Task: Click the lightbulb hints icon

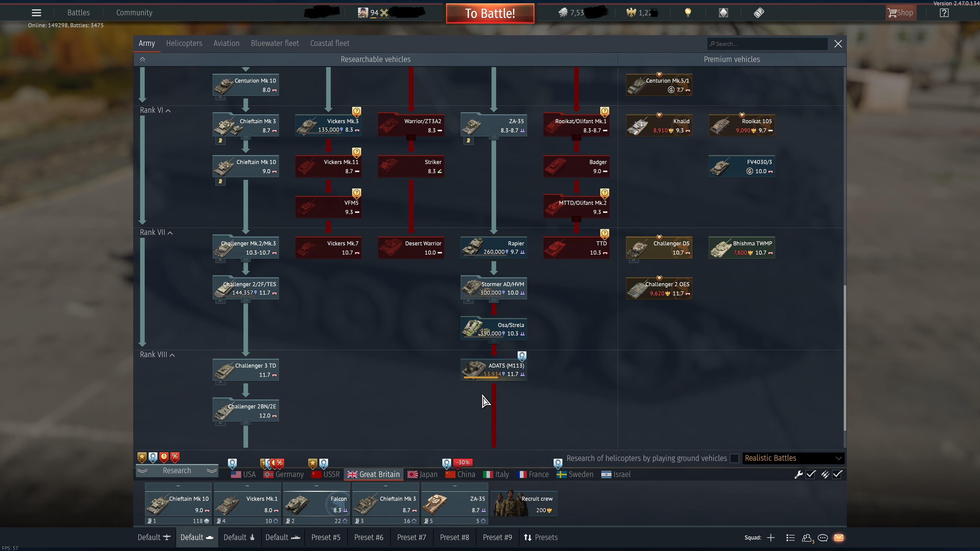Action: tap(688, 12)
